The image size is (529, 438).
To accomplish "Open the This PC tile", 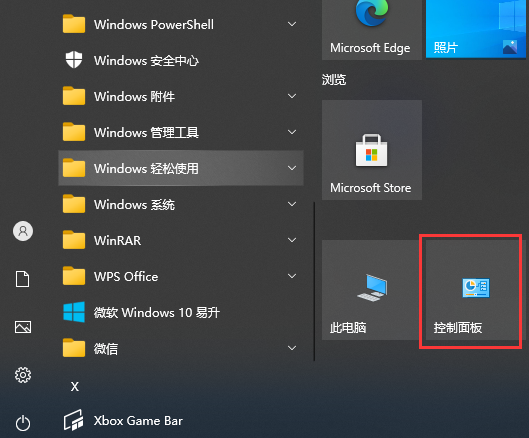I will tap(370, 290).
